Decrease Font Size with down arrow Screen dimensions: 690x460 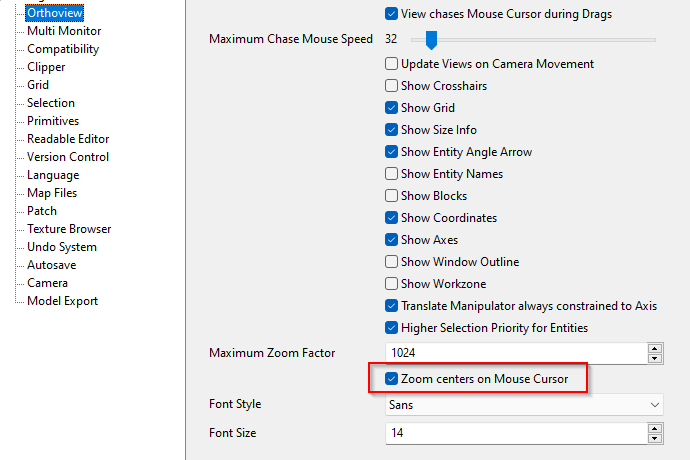click(655, 438)
